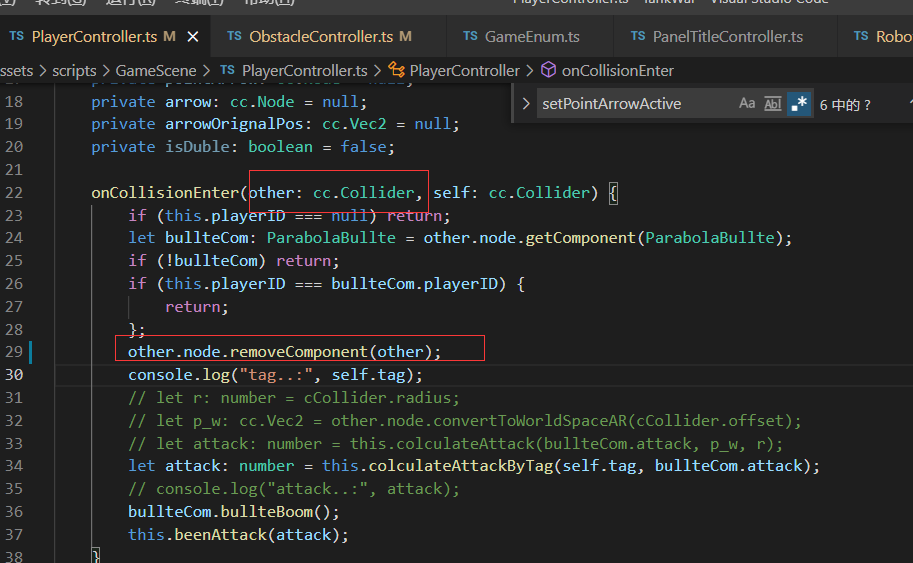Screen dimensions: 913x563
Task: Click beenAttack call on line 37
Action: [x=221, y=534]
